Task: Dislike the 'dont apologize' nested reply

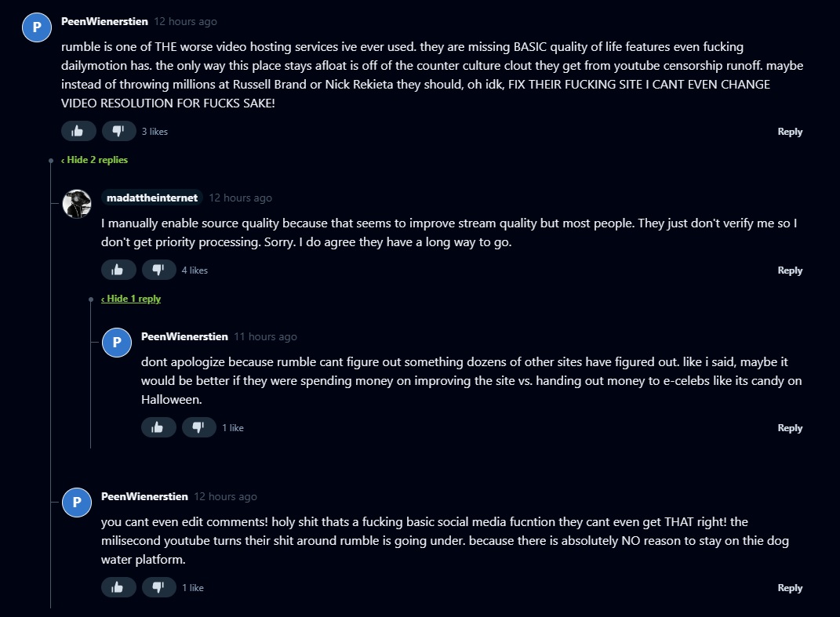Action: tap(198, 427)
